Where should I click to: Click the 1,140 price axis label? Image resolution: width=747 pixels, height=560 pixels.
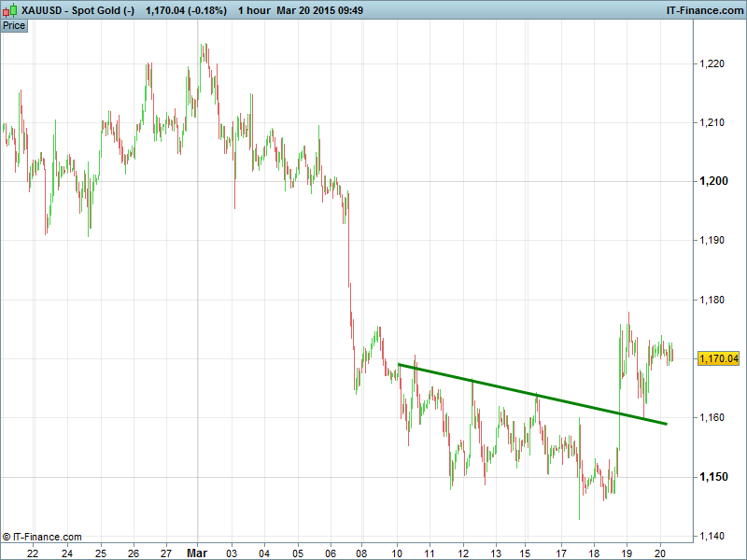[712, 536]
